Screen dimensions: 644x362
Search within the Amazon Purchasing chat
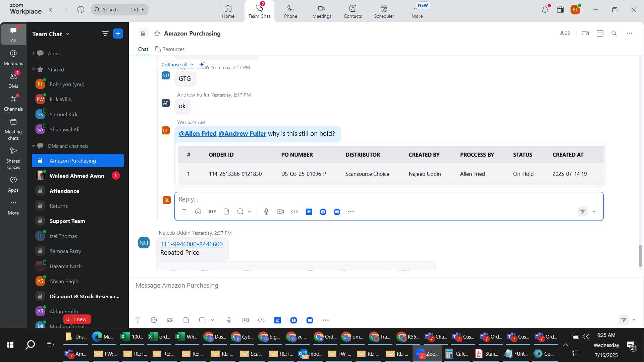coord(614,33)
